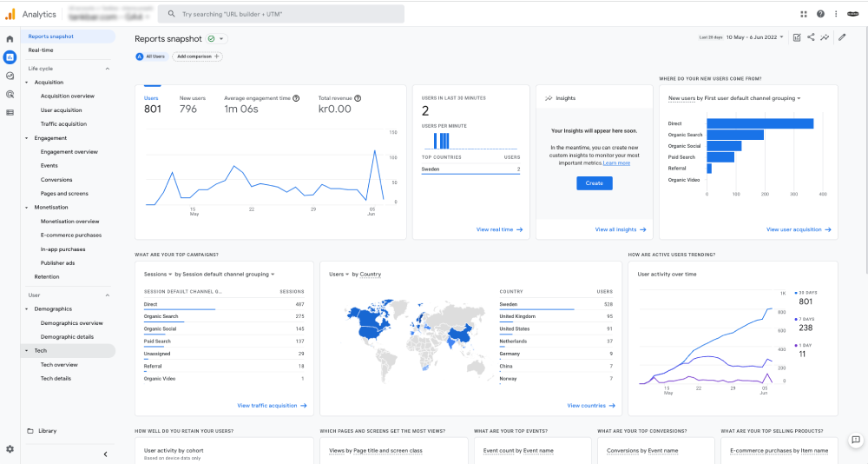Open the Insights sparkline icon in toolbar
The height and width of the screenshot is (464, 868).
[825, 37]
